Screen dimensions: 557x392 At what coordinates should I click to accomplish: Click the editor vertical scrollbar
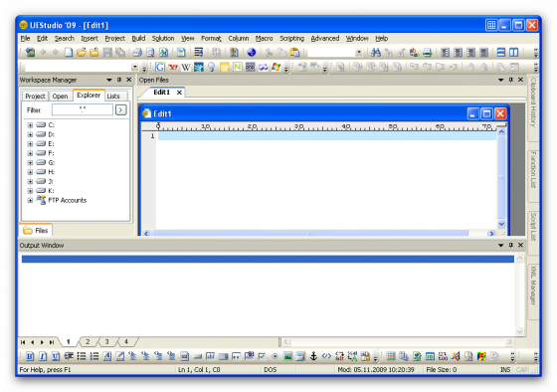coord(501,178)
